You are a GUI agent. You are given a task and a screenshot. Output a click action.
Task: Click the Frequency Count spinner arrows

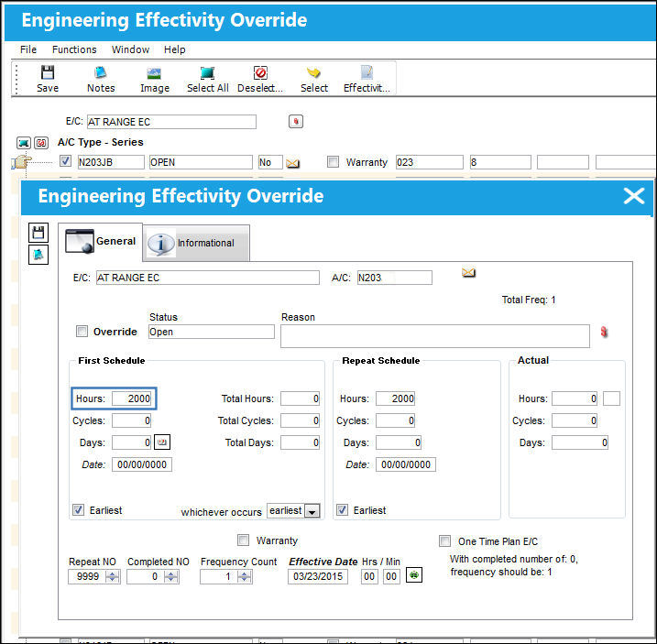click(x=245, y=576)
